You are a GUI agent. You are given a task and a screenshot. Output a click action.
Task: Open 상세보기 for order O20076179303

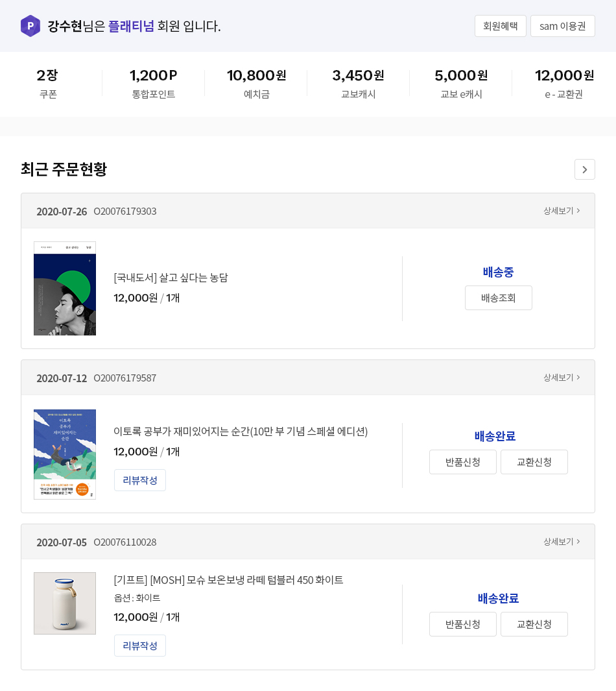pos(562,211)
